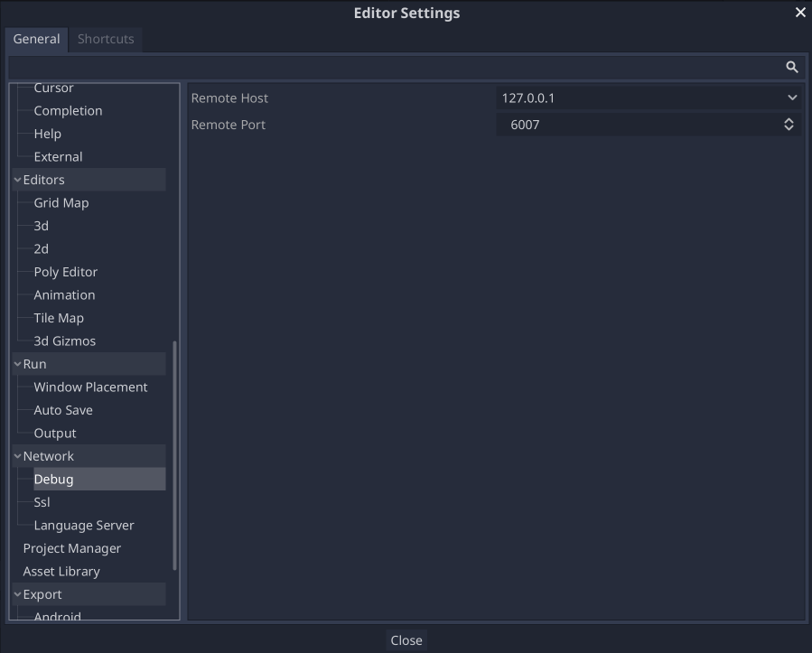Collapse the Run section

pos(16,363)
